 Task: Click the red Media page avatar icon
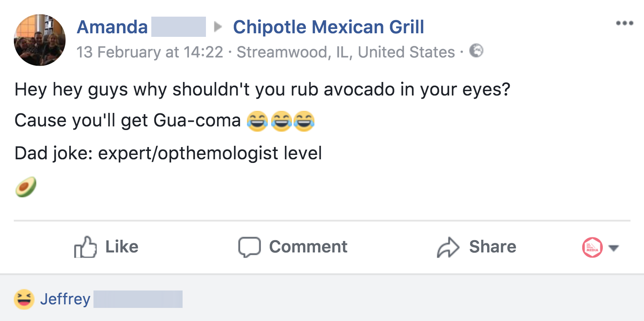592,247
